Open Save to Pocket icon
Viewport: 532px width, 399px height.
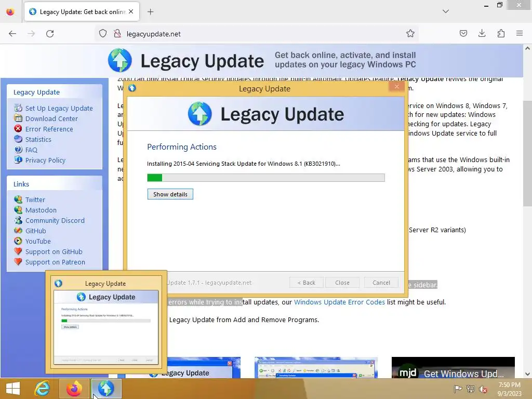tap(463, 33)
